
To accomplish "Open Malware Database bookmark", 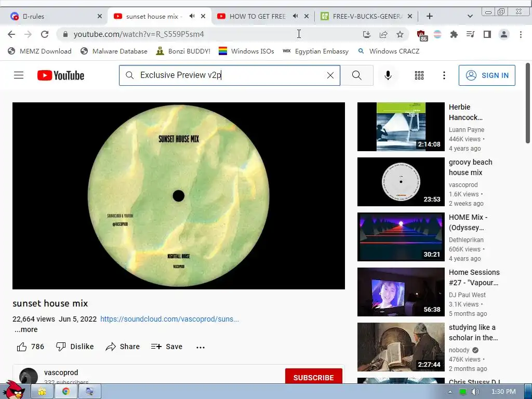I will (x=114, y=51).
